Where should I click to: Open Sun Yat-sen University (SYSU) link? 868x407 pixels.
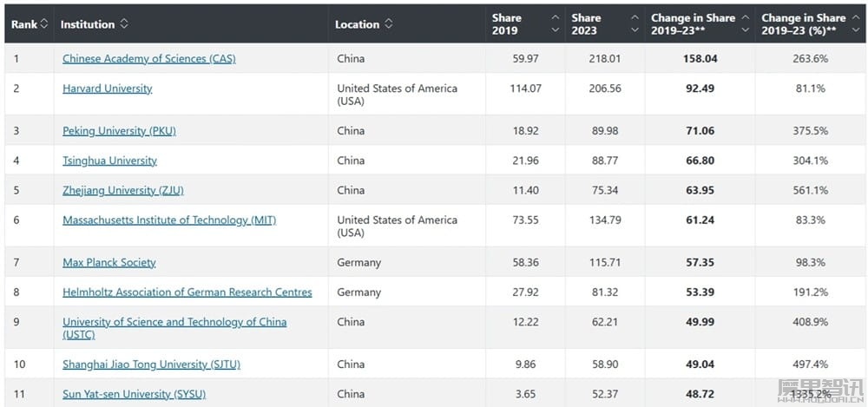[134, 394]
